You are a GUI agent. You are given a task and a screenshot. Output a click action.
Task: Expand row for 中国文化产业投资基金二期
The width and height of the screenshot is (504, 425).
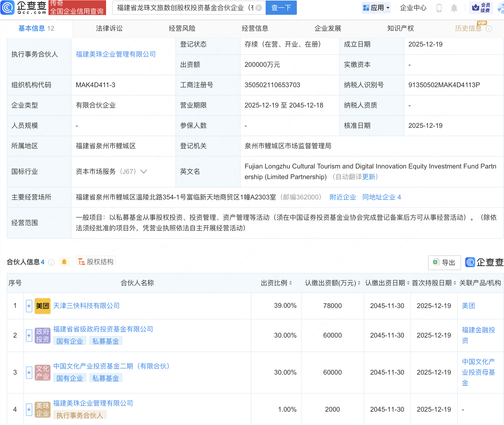pyautogui.click(x=29, y=372)
